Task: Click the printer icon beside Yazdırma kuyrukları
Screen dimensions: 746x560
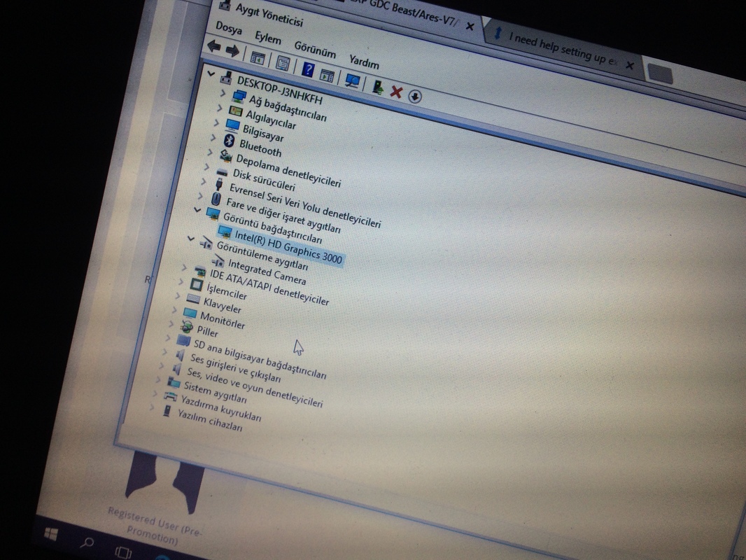Action: pyautogui.click(x=170, y=396)
